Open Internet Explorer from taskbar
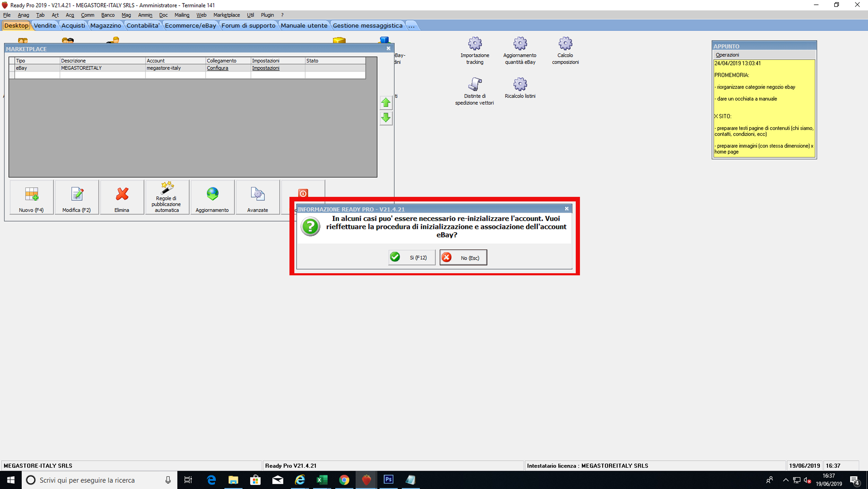868x489 pixels. coord(300,480)
